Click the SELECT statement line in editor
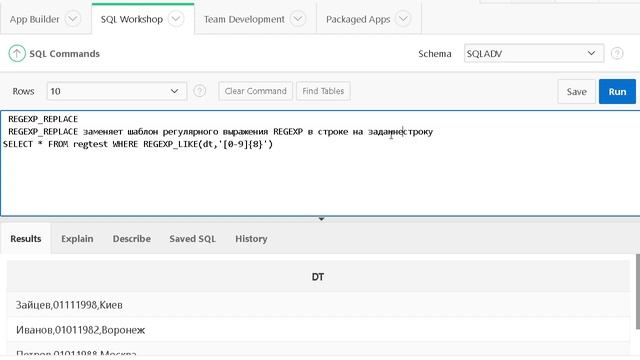This screenshot has height=360, width=640. [x=138, y=144]
